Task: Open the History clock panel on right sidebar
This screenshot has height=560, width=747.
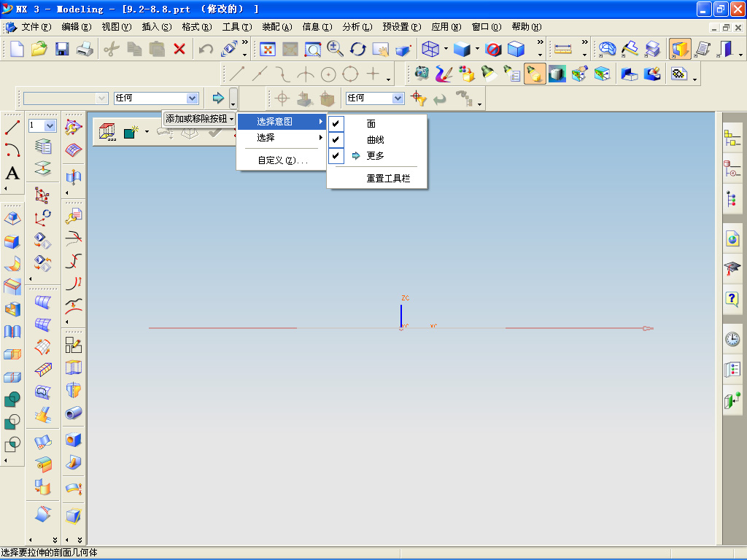Action: click(732, 339)
